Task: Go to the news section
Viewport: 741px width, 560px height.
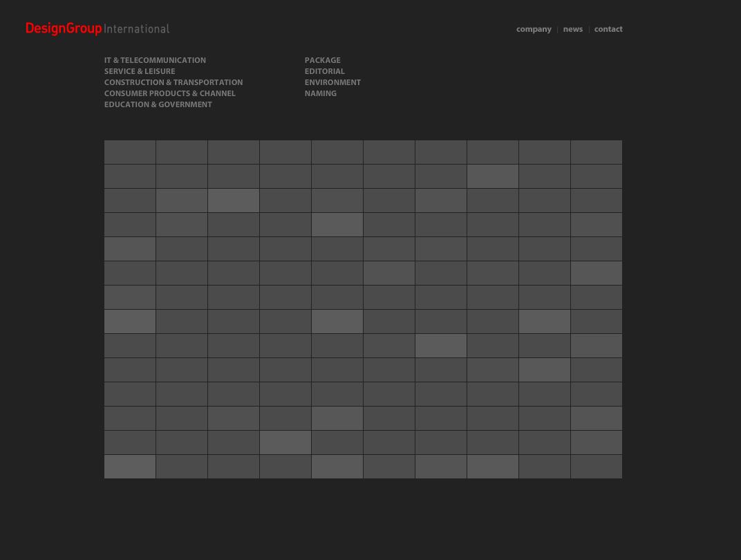Action: 572,29
